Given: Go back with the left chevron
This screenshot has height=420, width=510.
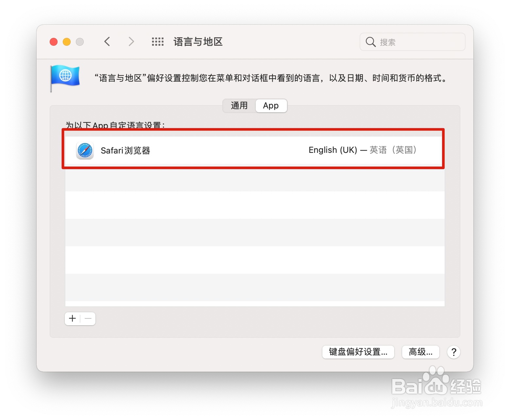Looking at the screenshot, I should pos(107,41).
